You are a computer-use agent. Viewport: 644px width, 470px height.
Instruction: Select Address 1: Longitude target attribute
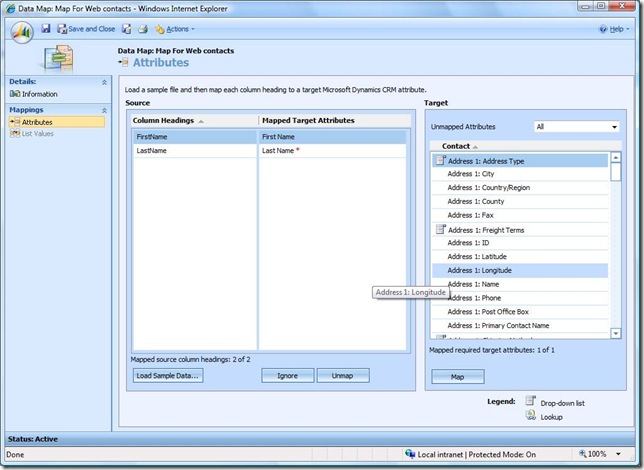[x=485, y=270]
